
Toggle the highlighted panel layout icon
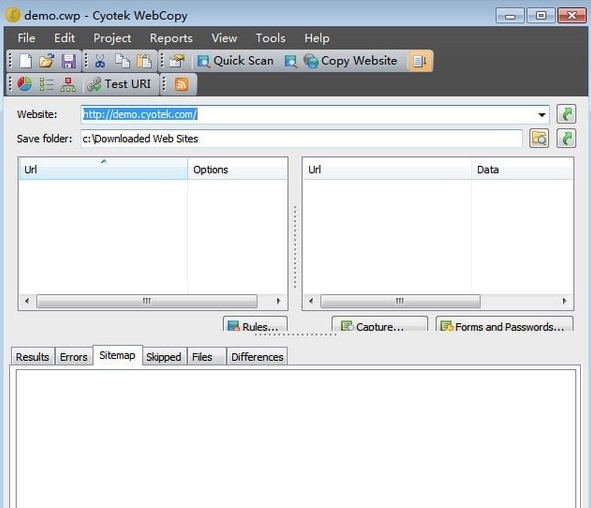tap(420, 61)
